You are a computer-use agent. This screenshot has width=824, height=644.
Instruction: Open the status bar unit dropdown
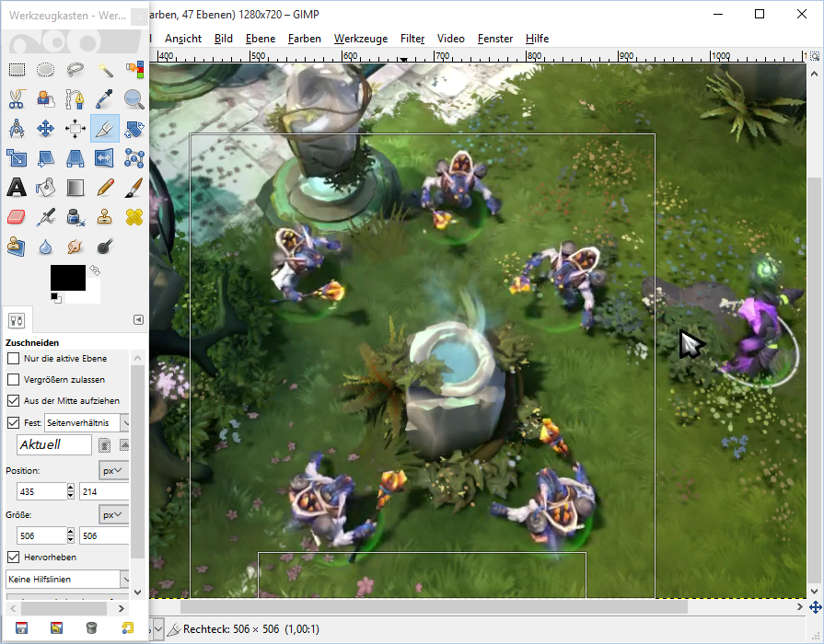(x=157, y=628)
